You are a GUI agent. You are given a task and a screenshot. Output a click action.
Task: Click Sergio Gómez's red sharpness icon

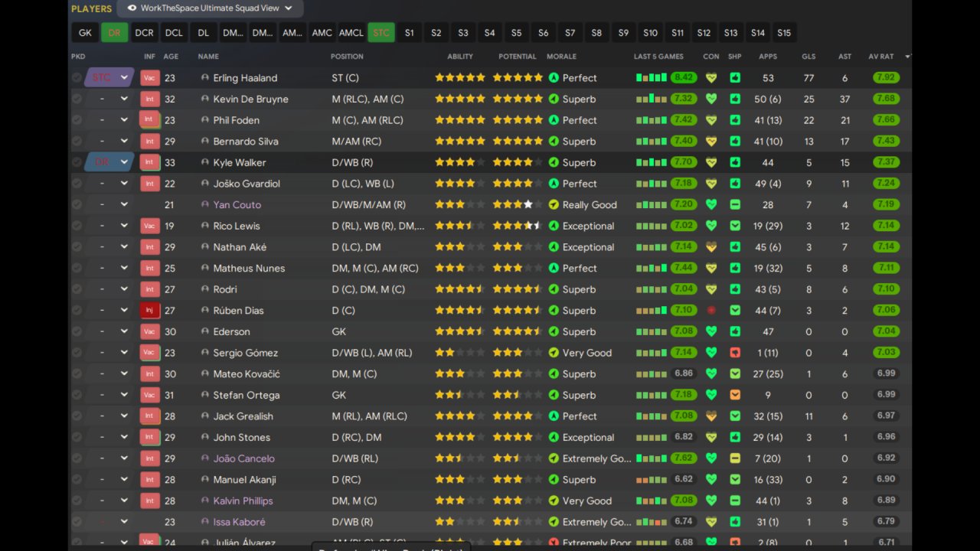[735, 353]
